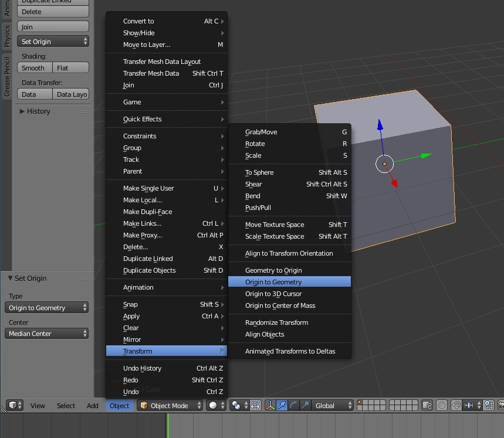Choose Origin to Center of Mass

coord(289,305)
